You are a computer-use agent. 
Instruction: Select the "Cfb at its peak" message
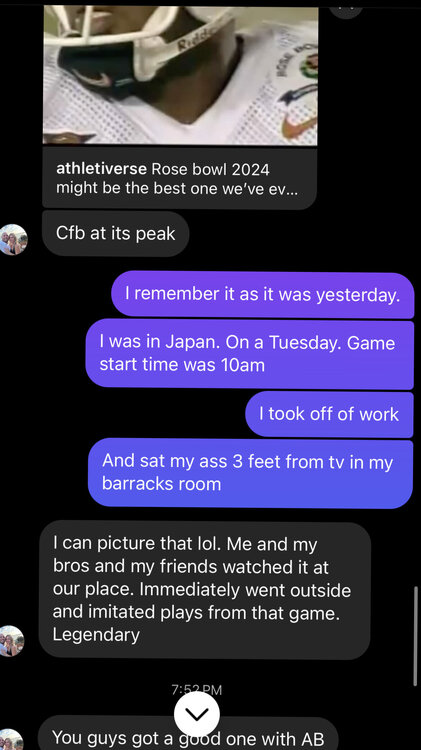(x=116, y=233)
